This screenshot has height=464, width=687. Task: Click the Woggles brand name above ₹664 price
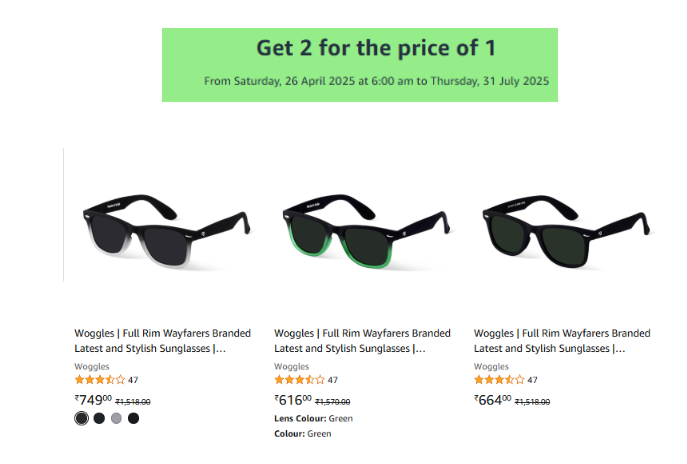(491, 367)
